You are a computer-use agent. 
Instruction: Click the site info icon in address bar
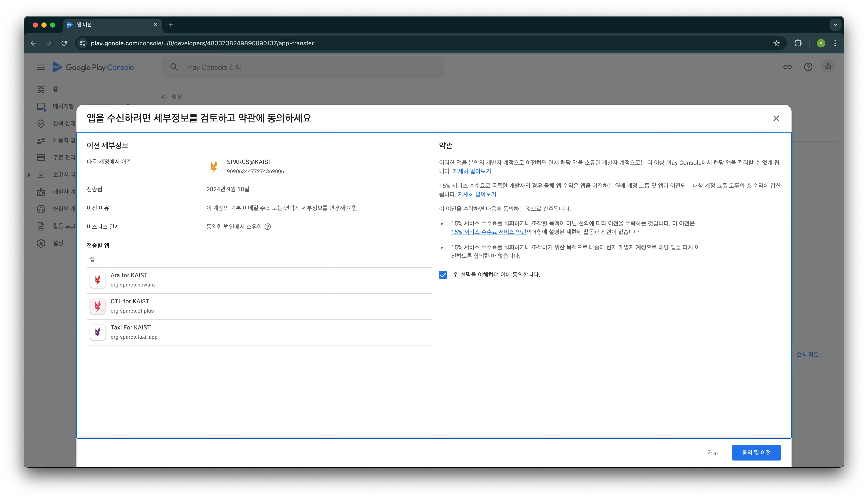82,43
